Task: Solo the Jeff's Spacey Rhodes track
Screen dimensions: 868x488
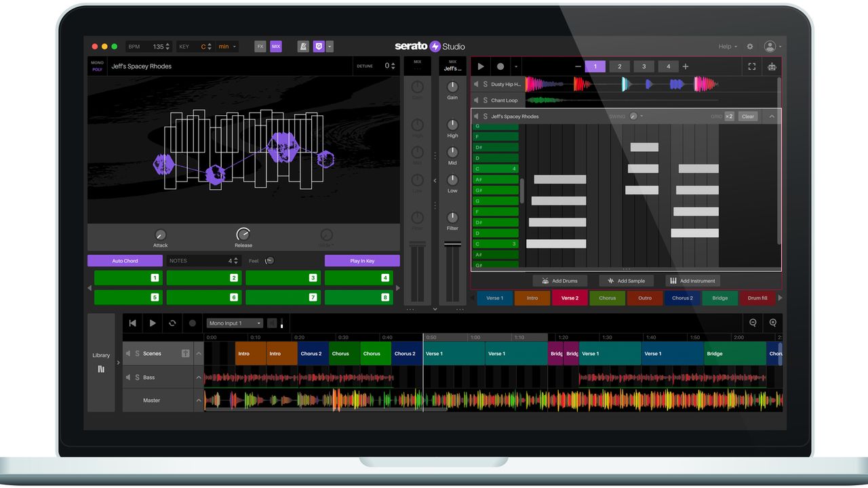Action: (485, 117)
